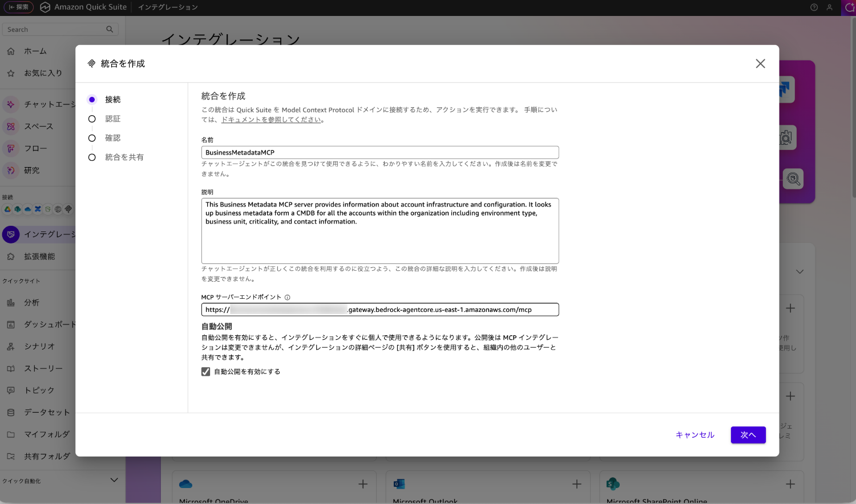Click the star icon beside お気に入り
Viewport: 856px width, 504px height.
tap(11, 73)
